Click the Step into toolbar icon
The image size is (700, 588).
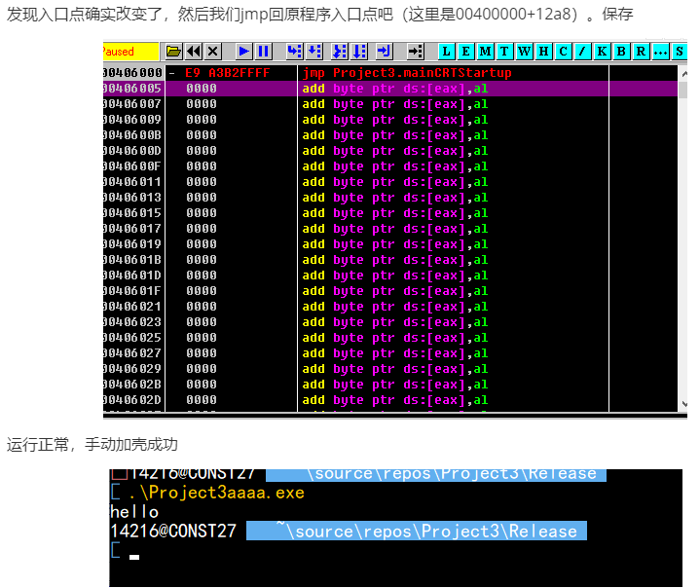[x=294, y=52]
